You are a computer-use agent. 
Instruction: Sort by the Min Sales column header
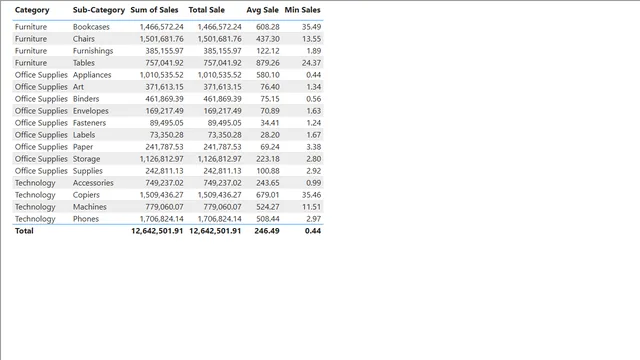[x=302, y=10]
